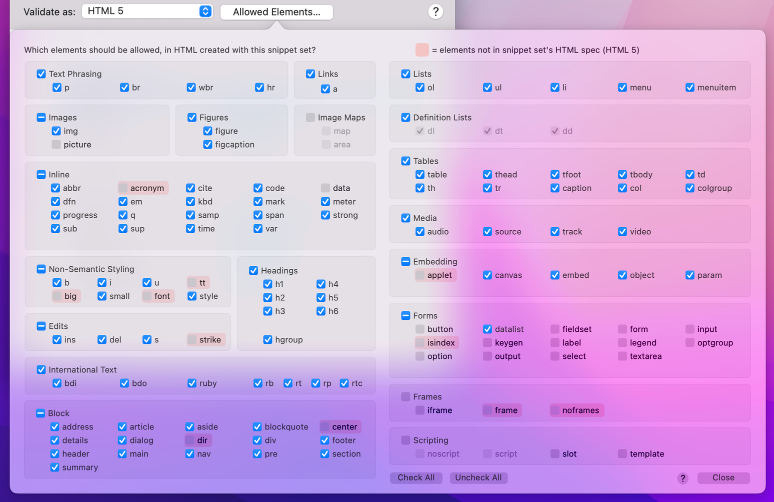Viewport: 774px width, 502px height.
Task: Uncheck the blockquote checkbox
Action: (x=257, y=426)
